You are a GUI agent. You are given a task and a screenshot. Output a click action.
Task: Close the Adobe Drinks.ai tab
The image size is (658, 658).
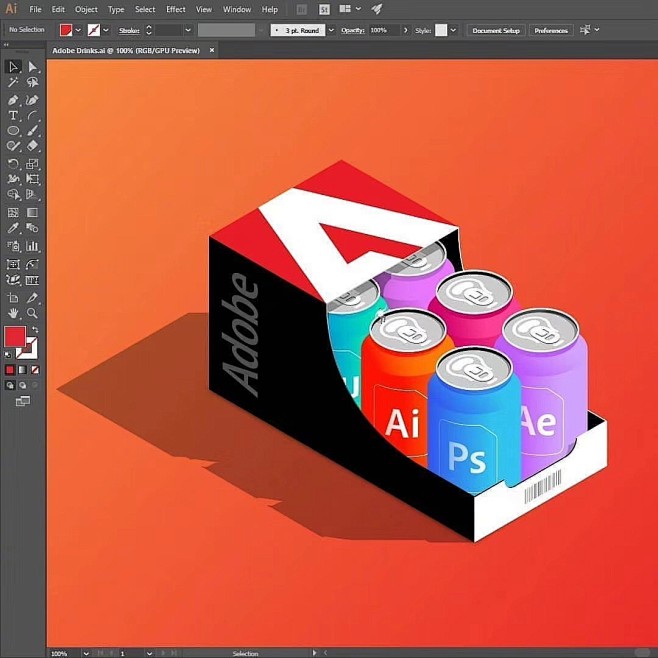212,50
